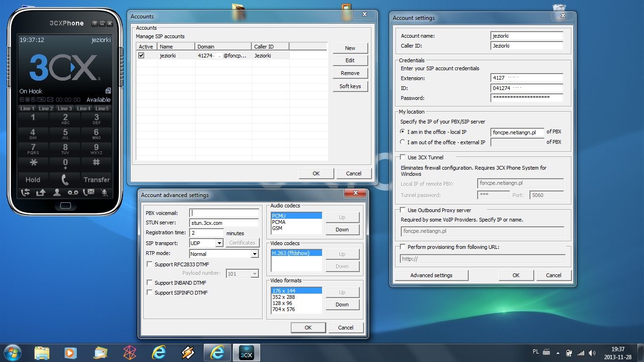Click the 3CXPhone help question-mark button

95,23
